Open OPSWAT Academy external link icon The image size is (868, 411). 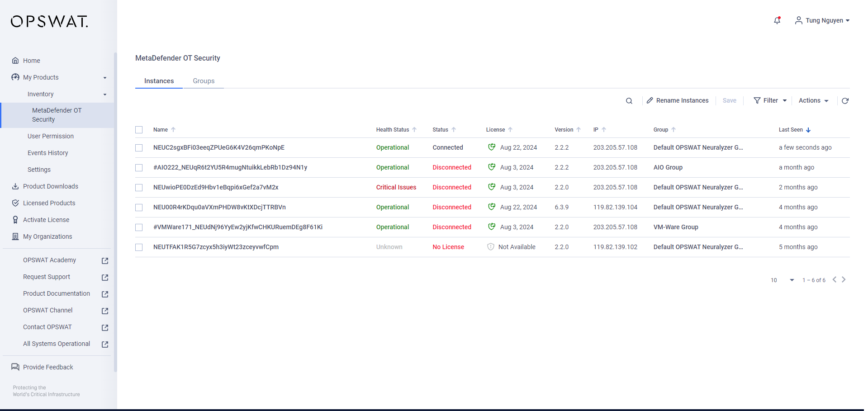point(105,261)
